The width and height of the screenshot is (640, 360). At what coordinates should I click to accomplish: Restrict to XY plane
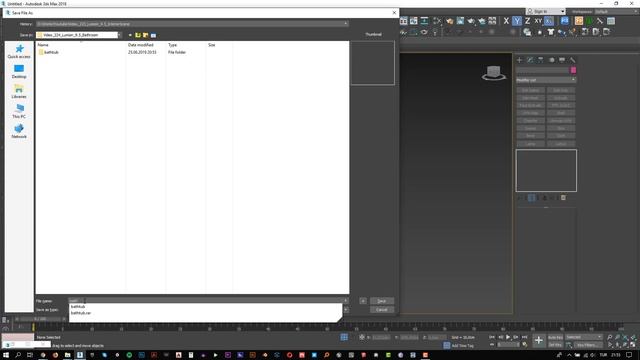pyautogui.click(x=538, y=21)
